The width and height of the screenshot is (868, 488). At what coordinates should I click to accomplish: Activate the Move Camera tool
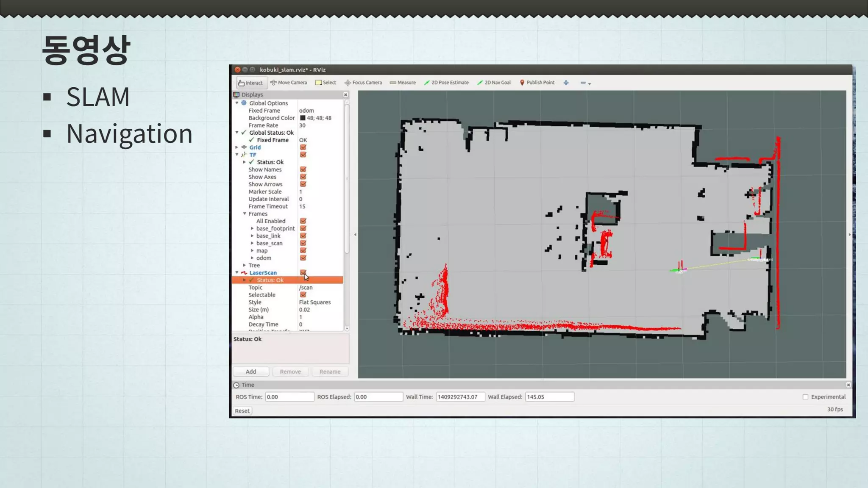coord(289,83)
